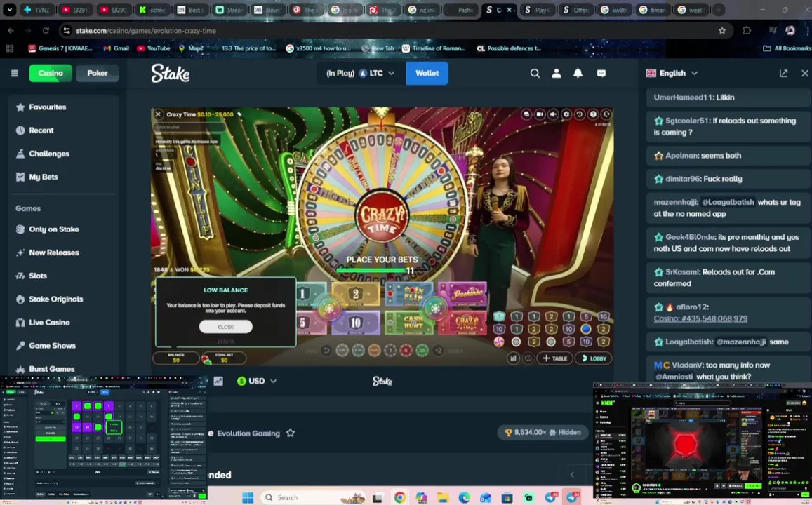Open Recent in sidebar
This screenshot has width=812, height=505.
pos(34,130)
